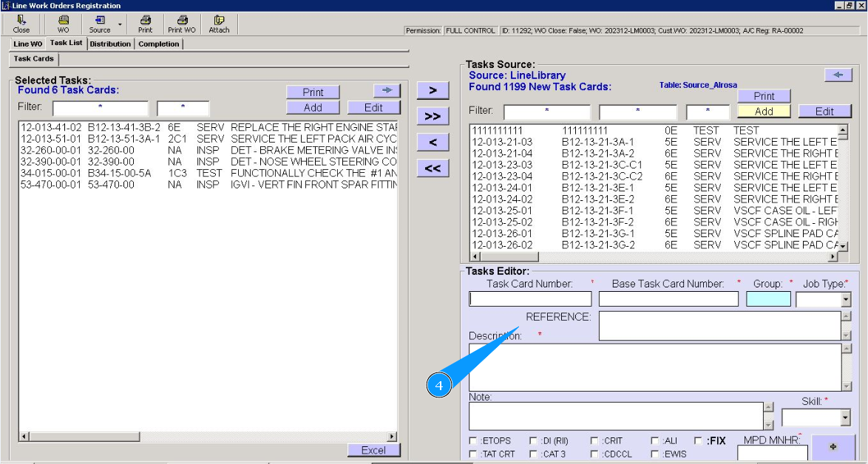The image size is (868, 464).
Task: Enable the DI (RII) checkbox
Action: (533, 441)
